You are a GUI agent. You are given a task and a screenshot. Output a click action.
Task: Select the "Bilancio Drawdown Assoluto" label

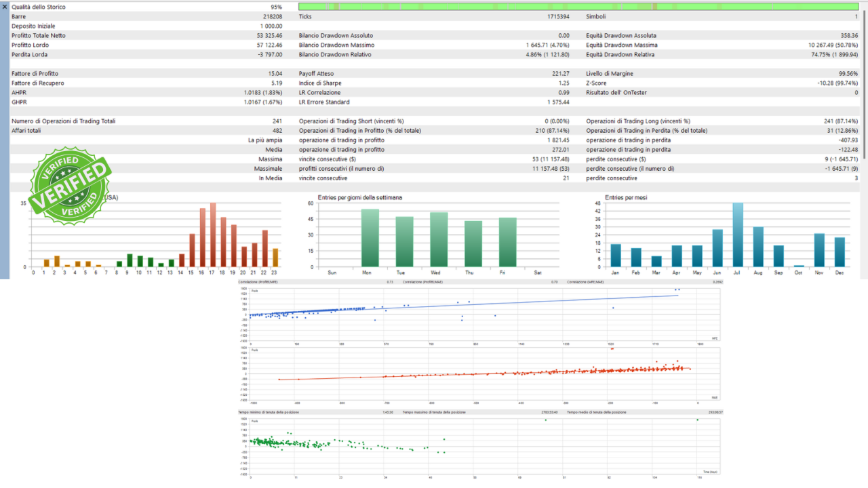[x=336, y=35]
